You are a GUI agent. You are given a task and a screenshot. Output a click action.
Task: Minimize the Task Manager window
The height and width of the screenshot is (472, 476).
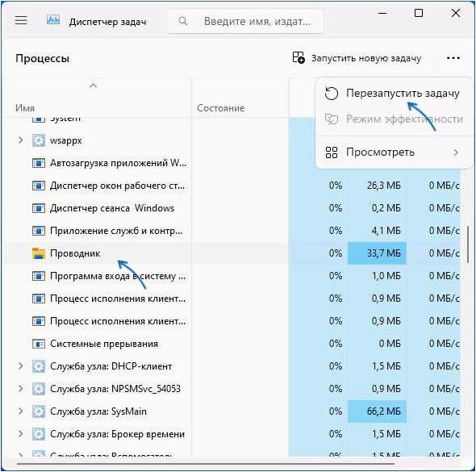tap(382, 13)
